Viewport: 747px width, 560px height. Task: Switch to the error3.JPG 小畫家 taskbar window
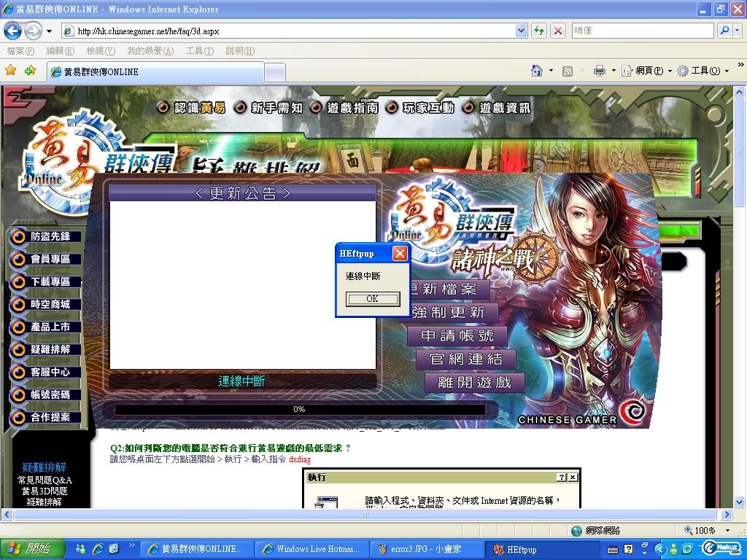[x=426, y=549]
